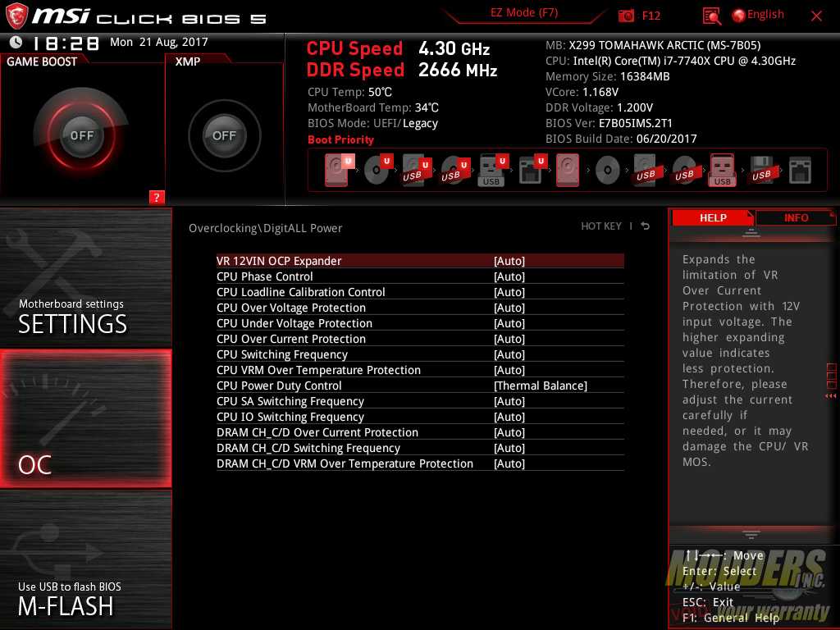Select the CPU SA Switching Frequency row
840x630 pixels.
point(420,401)
